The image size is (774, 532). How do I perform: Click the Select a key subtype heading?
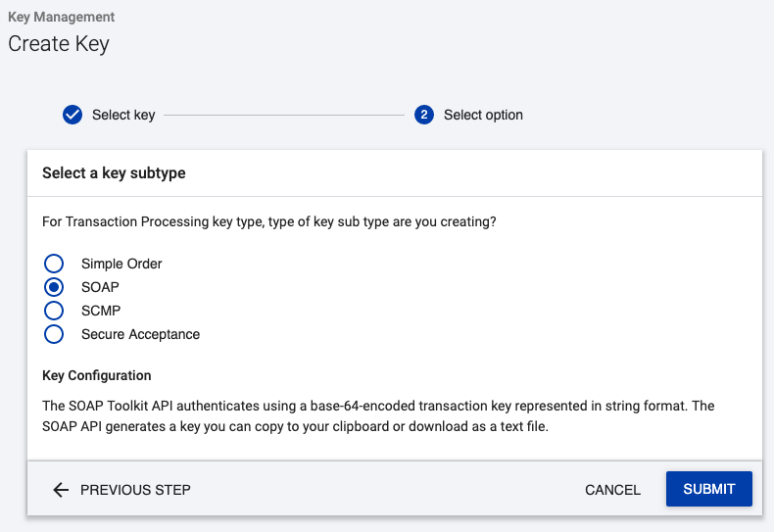coord(114,173)
